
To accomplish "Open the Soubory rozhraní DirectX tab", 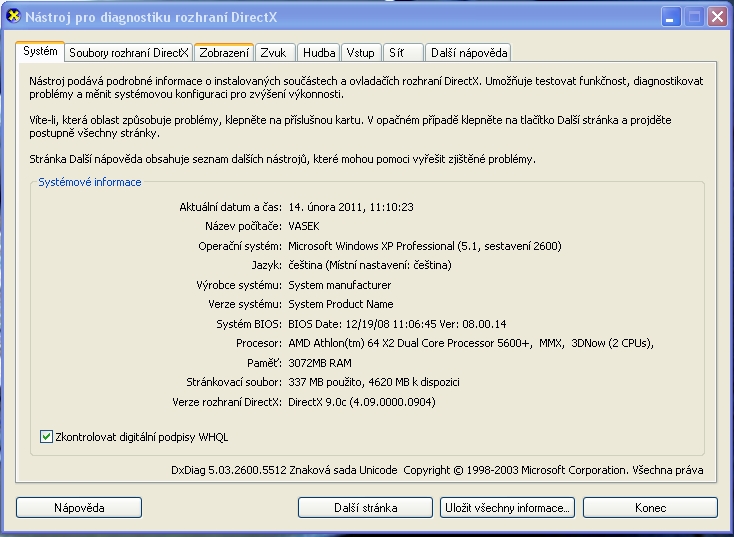I will [129, 53].
